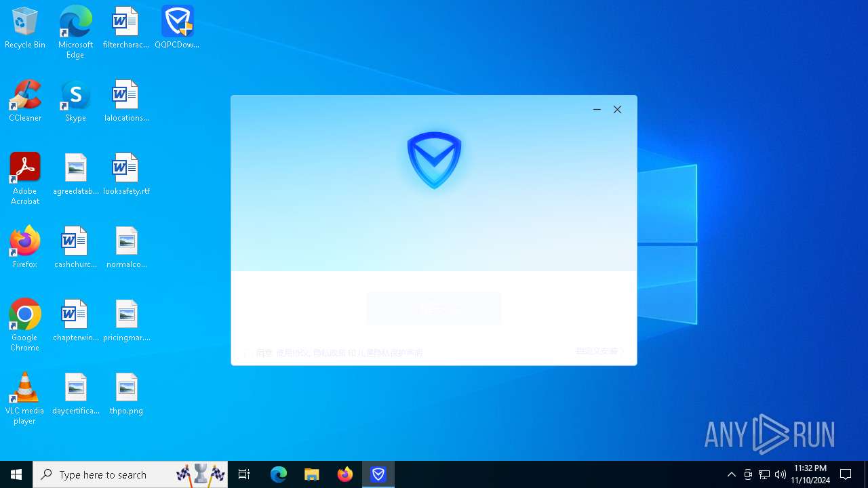Image resolution: width=868 pixels, height=488 pixels.
Task: Select the agreedatab... image file icon
Action: (x=75, y=174)
